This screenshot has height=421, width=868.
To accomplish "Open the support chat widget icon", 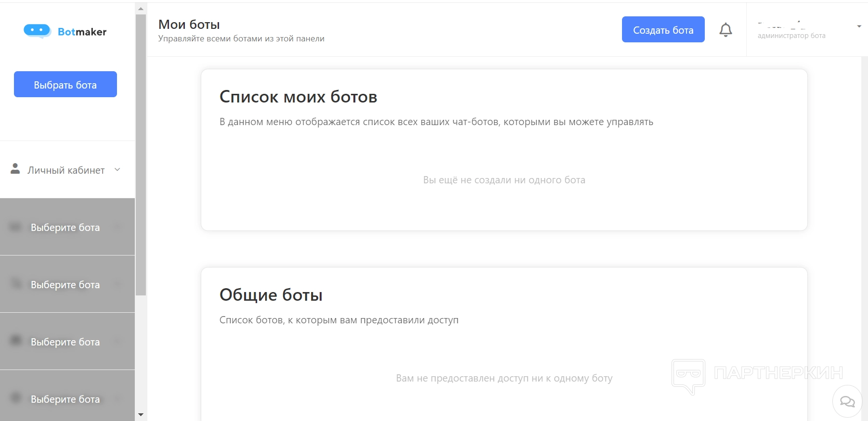I will 847,401.
